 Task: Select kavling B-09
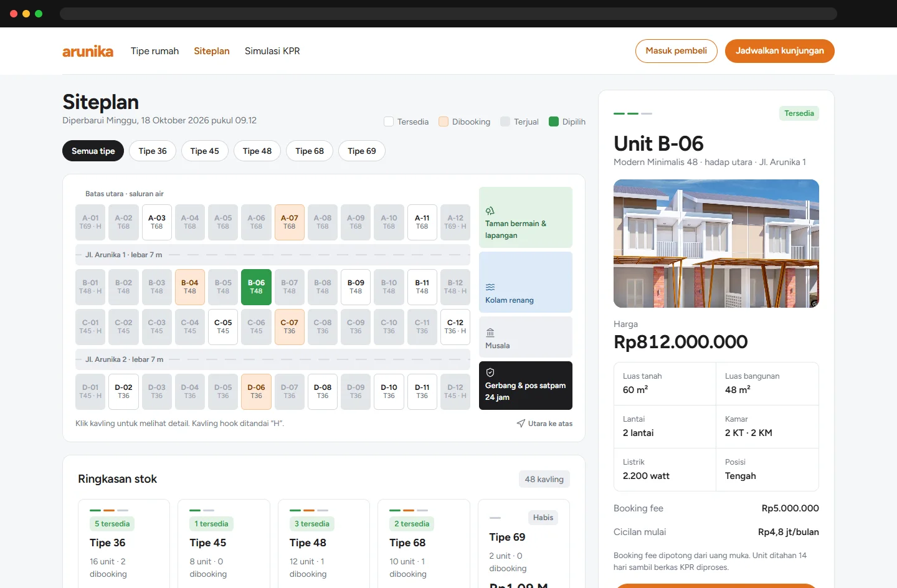pos(356,287)
